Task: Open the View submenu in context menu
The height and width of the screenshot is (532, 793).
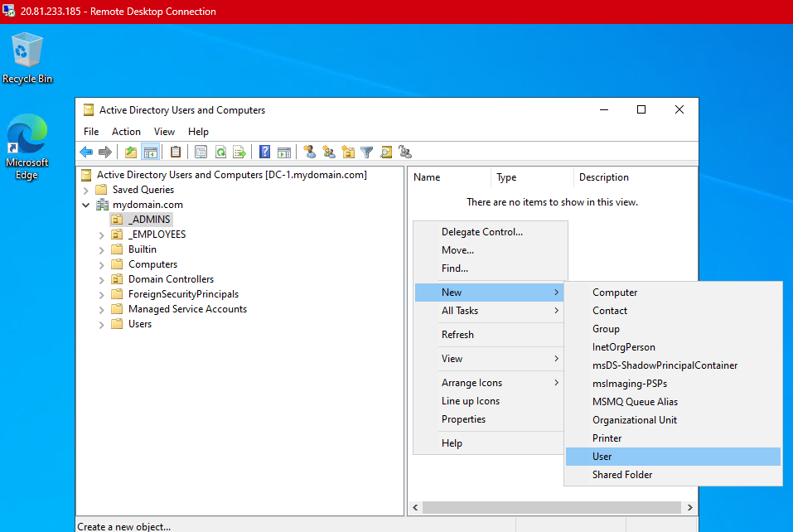Action: (x=489, y=359)
